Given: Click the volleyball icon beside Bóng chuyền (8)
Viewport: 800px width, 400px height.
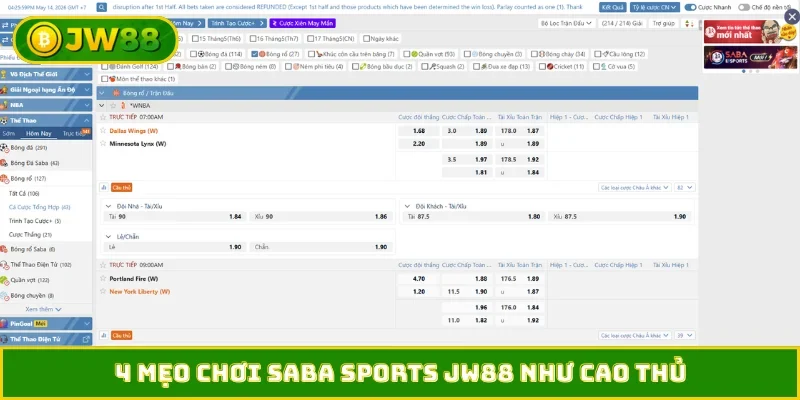Looking at the screenshot, I should 4,295.
